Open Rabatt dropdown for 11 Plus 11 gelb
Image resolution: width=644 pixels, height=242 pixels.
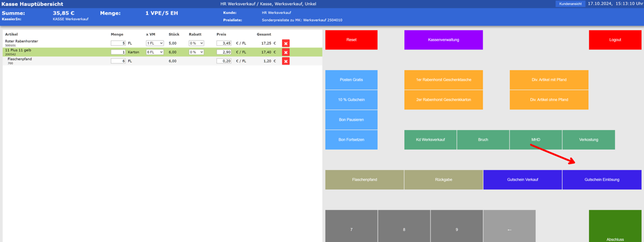pyautogui.click(x=196, y=52)
